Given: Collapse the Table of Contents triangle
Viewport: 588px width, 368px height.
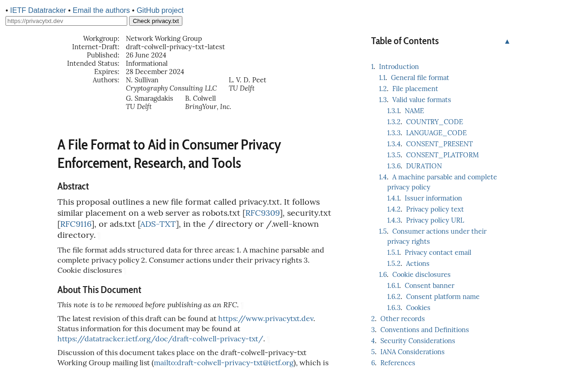Looking at the screenshot, I should [x=507, y=41].
